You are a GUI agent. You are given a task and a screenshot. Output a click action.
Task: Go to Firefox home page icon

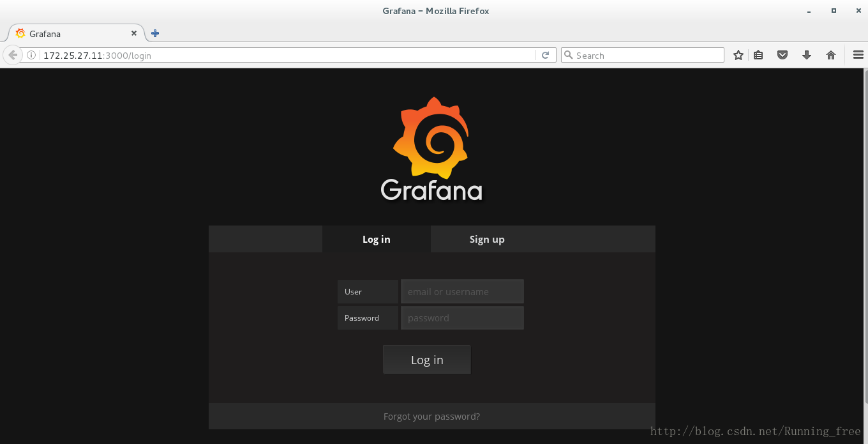[831, 56]
